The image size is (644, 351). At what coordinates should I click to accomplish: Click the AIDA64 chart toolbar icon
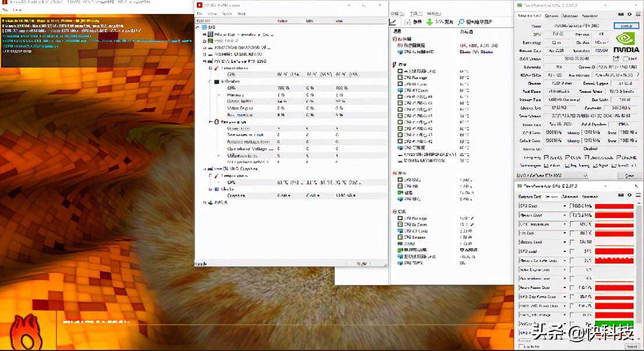pos(392,22)
